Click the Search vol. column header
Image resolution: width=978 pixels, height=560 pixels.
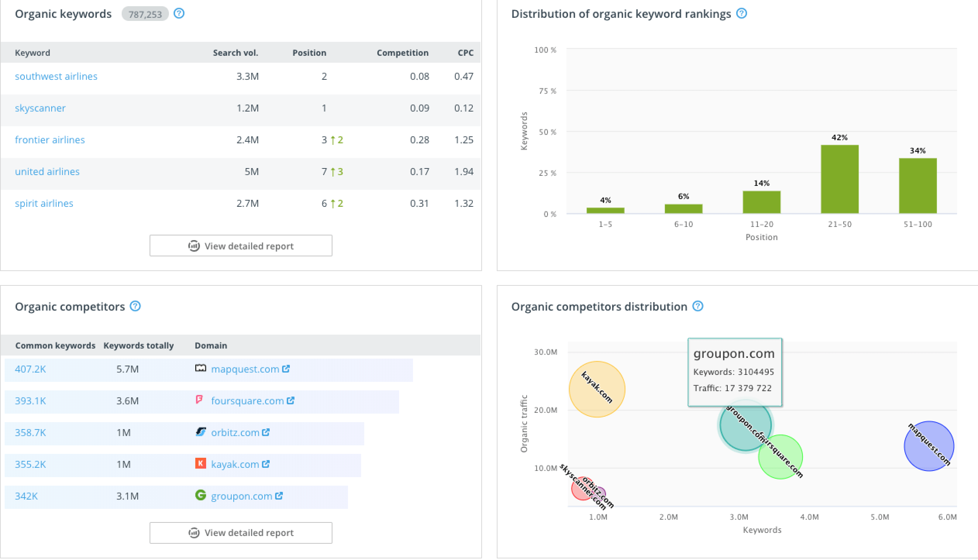(x=236, y=53)
